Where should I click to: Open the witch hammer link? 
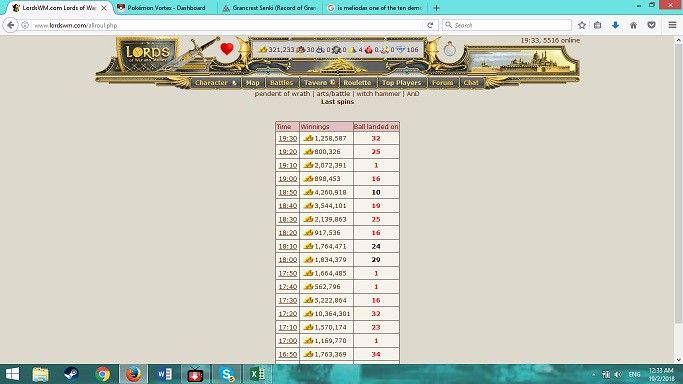click(378, 94)
